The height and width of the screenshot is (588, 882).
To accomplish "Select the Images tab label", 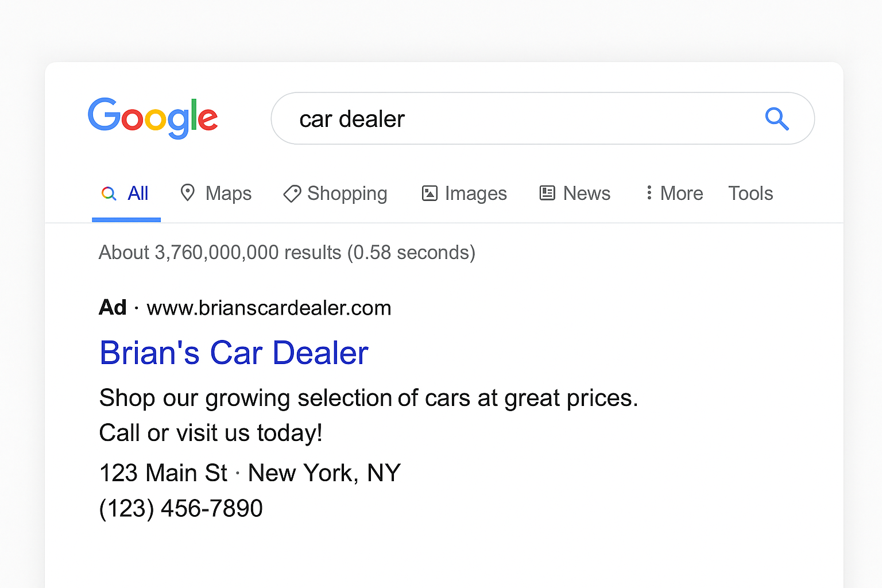I will (476, 194).
